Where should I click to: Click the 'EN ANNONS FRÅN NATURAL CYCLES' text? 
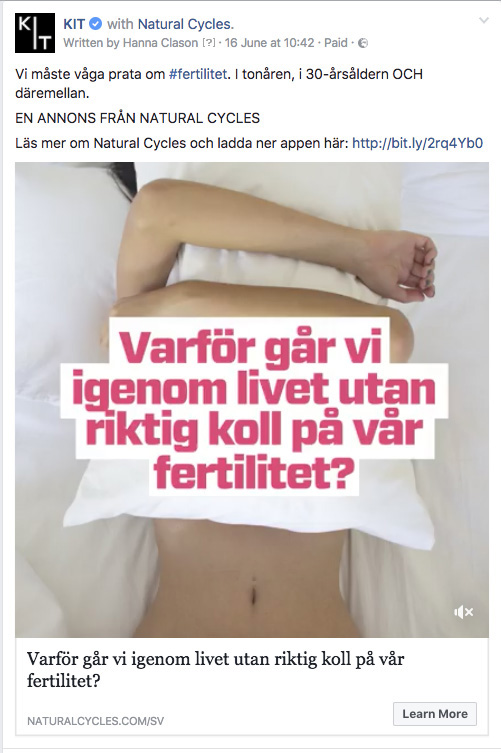(x=137, y=118)
